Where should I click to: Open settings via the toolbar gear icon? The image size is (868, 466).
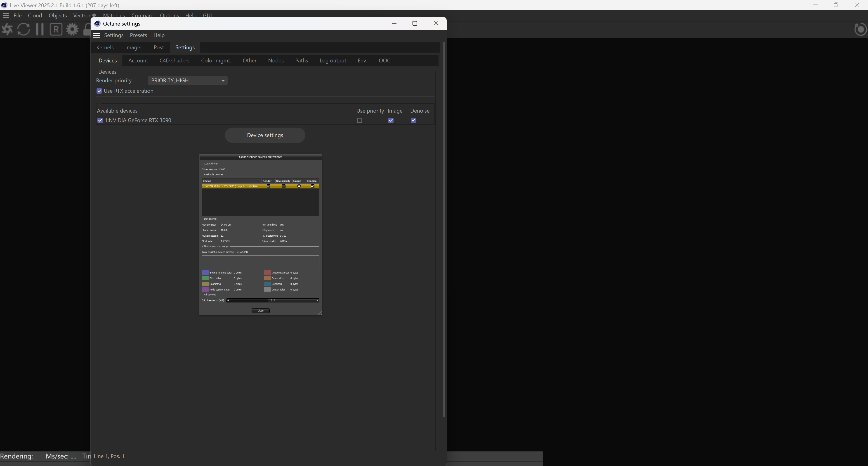point(72,29)
